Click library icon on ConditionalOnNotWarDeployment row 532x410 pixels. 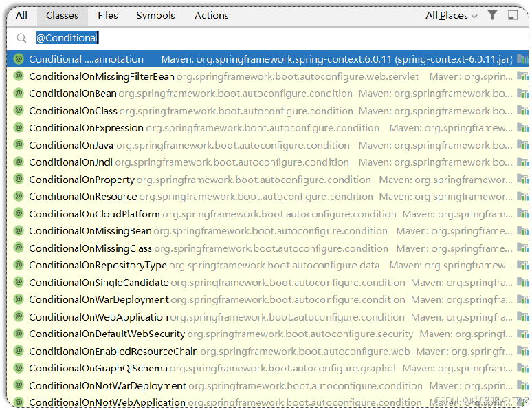coord(522,385)
